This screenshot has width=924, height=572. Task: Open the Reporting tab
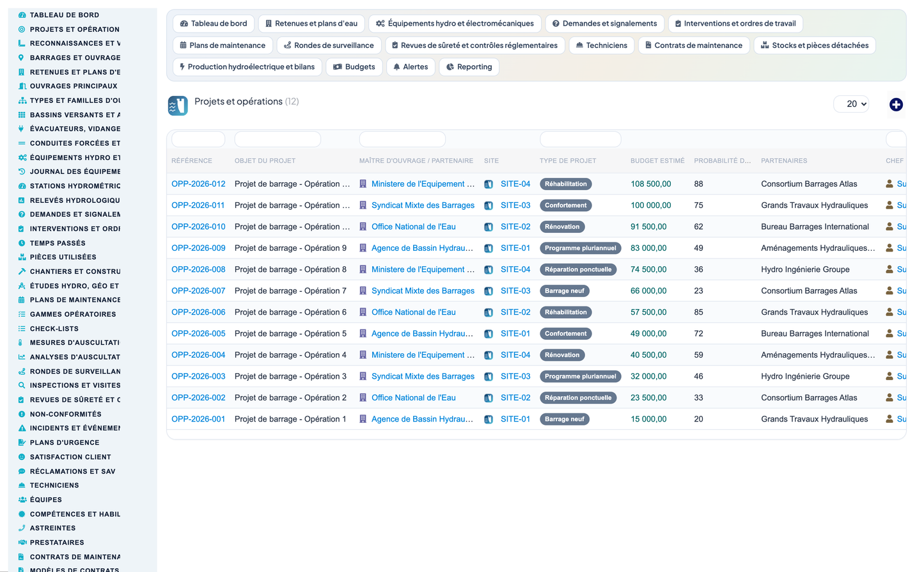(x=469, y=67)
